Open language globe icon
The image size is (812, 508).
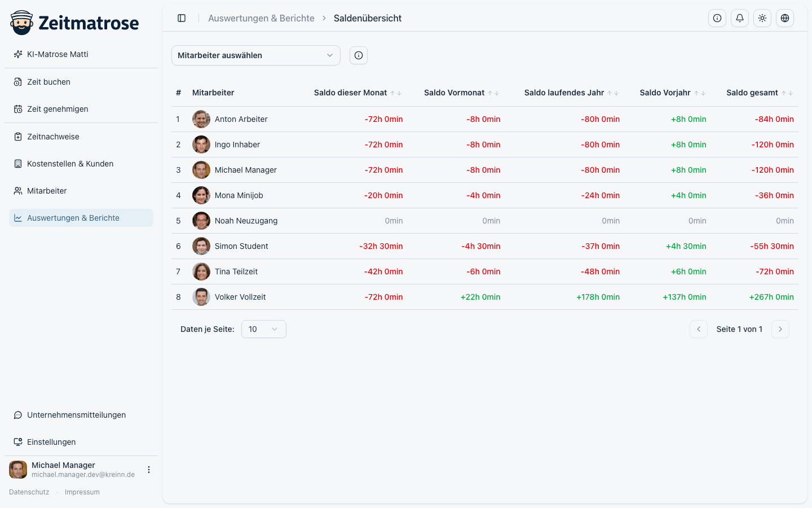785,18
